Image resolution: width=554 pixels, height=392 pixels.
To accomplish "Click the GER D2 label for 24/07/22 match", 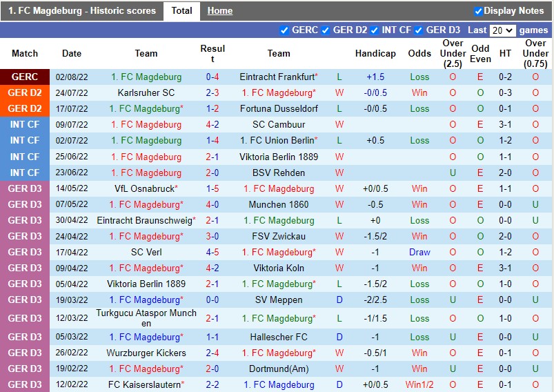I will [x=25, y=92].
